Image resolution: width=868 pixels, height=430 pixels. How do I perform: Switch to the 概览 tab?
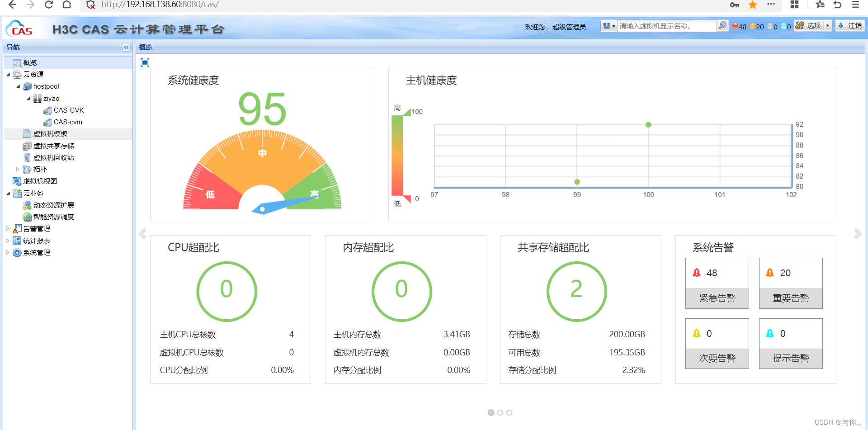(146, 47)
